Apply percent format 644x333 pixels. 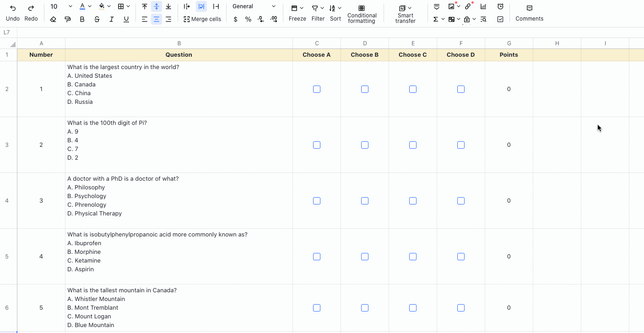pyautogui.click(x=248, y=19)
